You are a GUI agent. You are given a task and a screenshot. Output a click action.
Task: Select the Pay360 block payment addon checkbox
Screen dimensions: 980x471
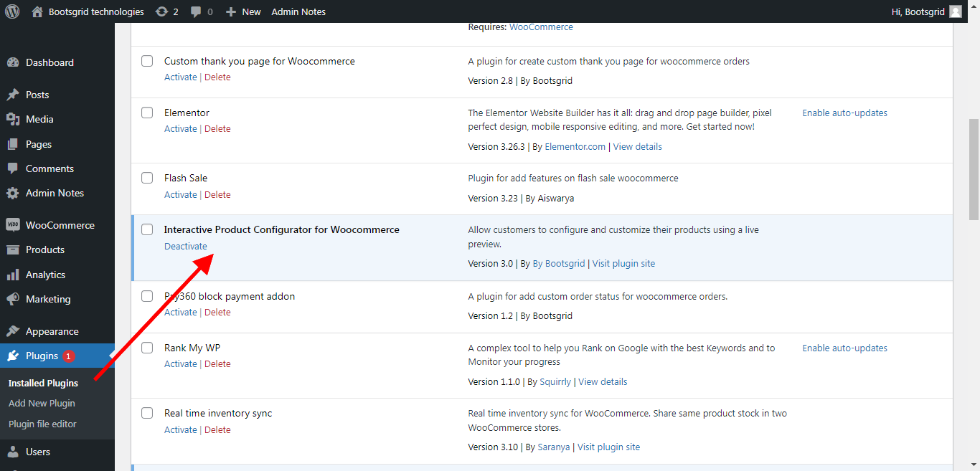click(x=147, y=296)
